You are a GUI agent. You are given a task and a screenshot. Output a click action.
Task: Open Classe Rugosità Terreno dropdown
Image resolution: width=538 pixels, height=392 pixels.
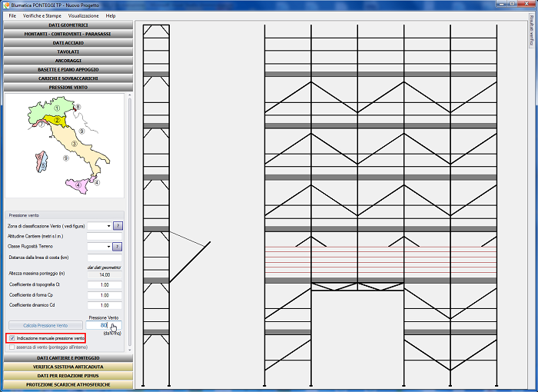coord(108,246)
